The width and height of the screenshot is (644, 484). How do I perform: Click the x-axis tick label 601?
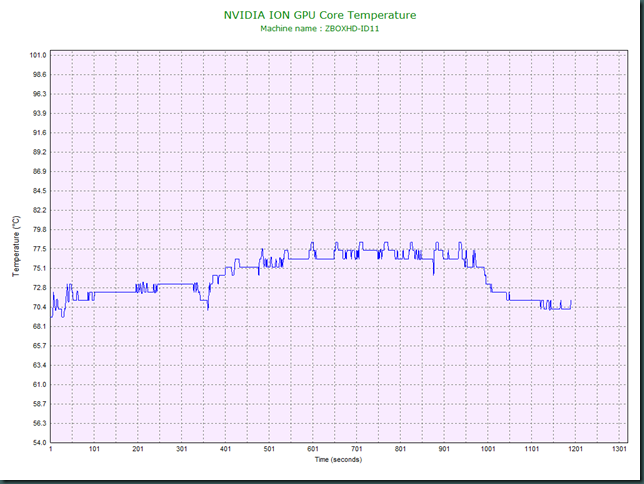click(313, 449)
